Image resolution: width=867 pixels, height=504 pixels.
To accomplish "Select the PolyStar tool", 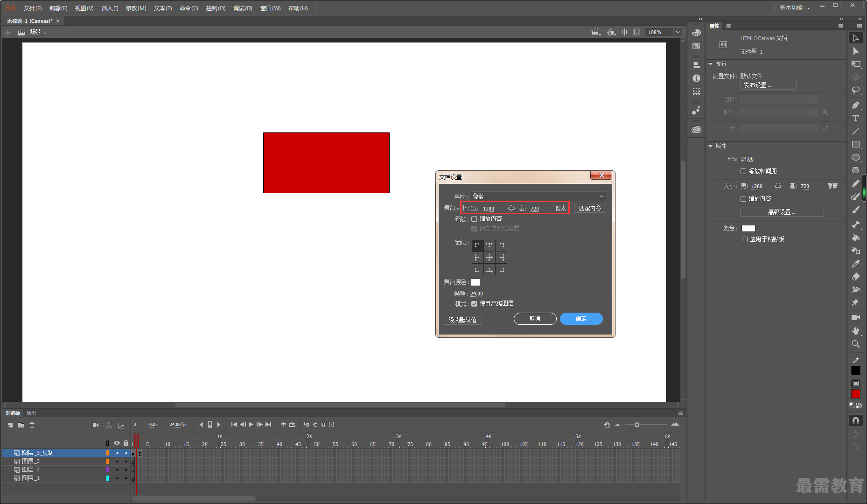I will point(856,170).
